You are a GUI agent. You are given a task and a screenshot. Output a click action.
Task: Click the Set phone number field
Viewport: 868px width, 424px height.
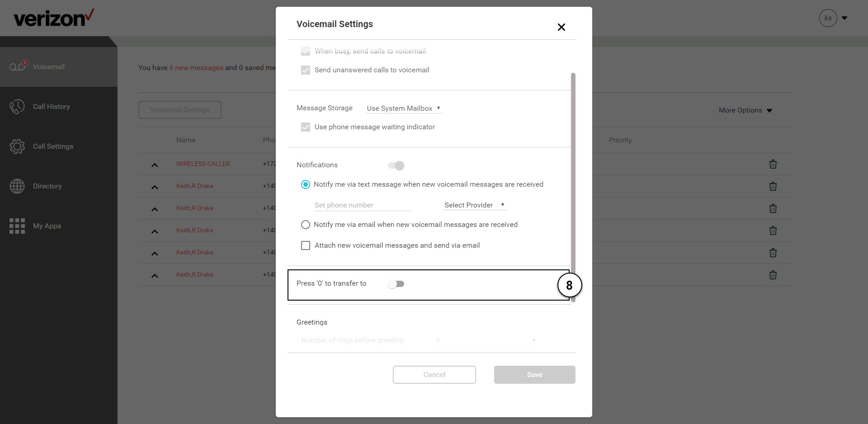(x=363, y=205)
